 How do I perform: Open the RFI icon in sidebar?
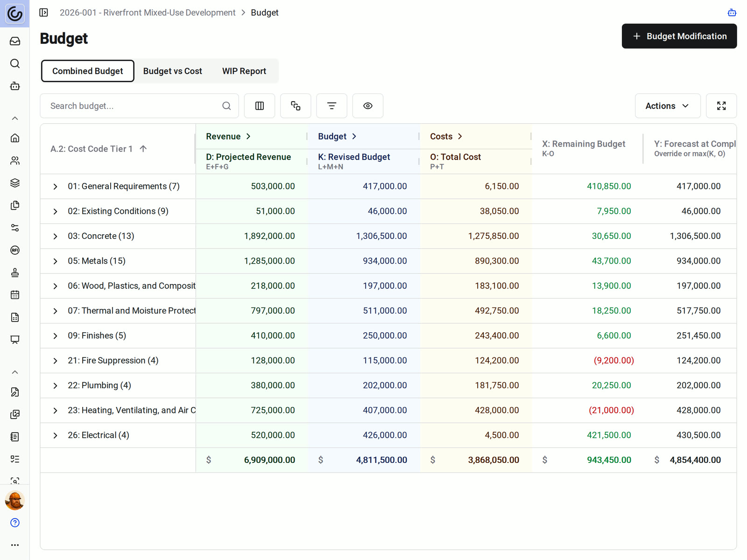coord(15,250)
